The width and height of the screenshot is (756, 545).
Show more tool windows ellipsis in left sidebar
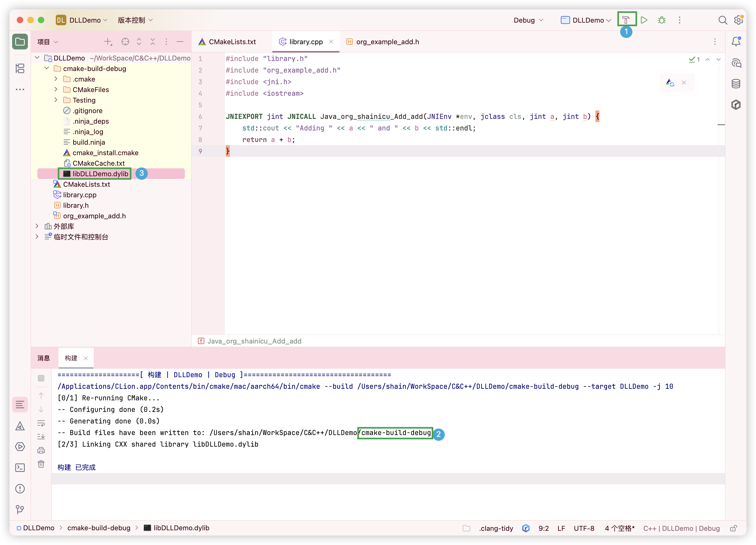20,89
